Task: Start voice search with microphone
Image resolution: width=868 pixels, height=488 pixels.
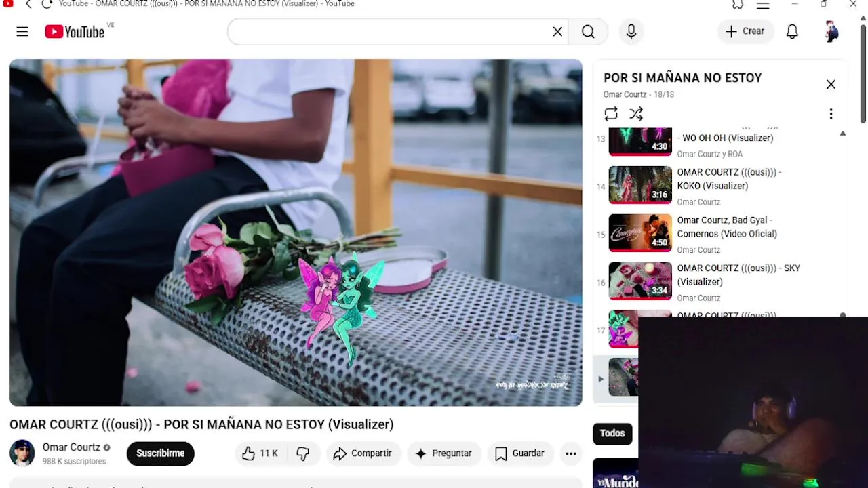Action: (x=631, y=32)
